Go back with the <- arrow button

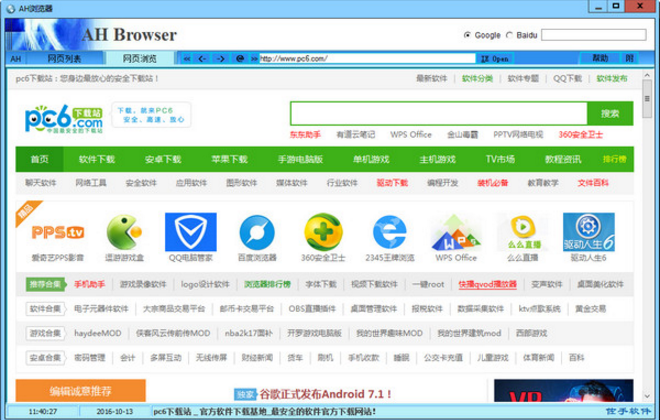[x=202, y=58]
